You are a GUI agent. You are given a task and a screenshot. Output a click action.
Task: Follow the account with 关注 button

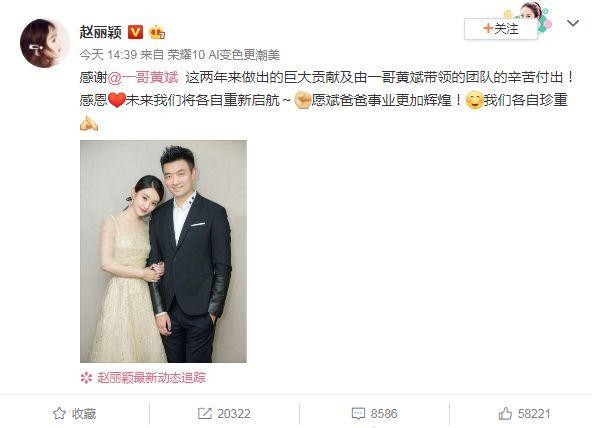pos(501,29)
